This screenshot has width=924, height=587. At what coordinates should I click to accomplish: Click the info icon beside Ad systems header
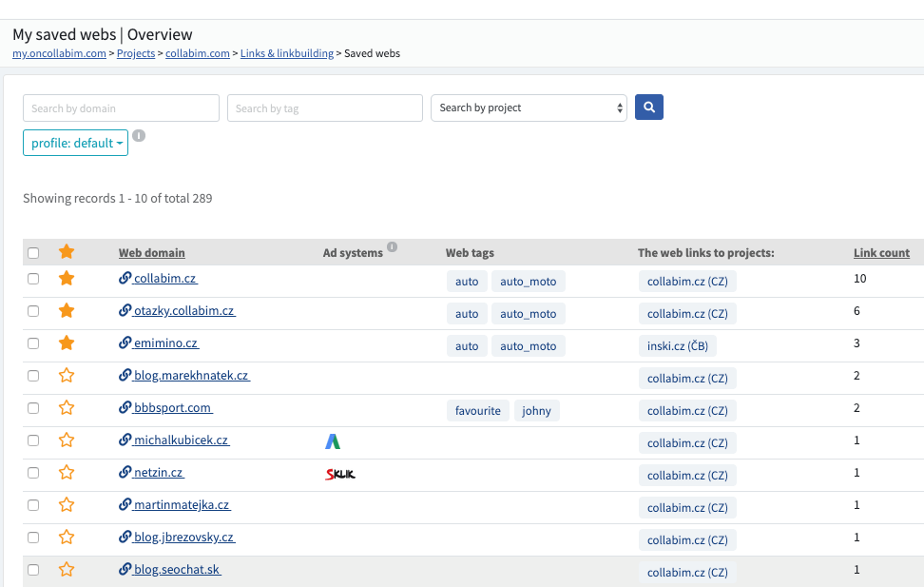point(392,246)
